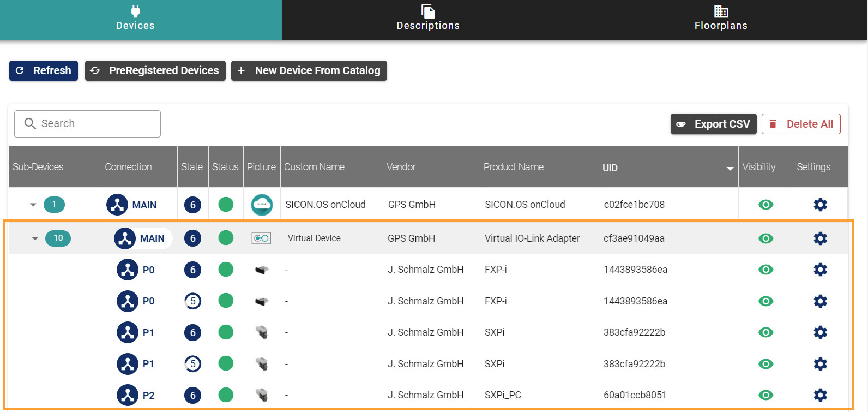868x412 pixels.
Task: Open settings gear for Virtual Device row
Action: point(820,238)
